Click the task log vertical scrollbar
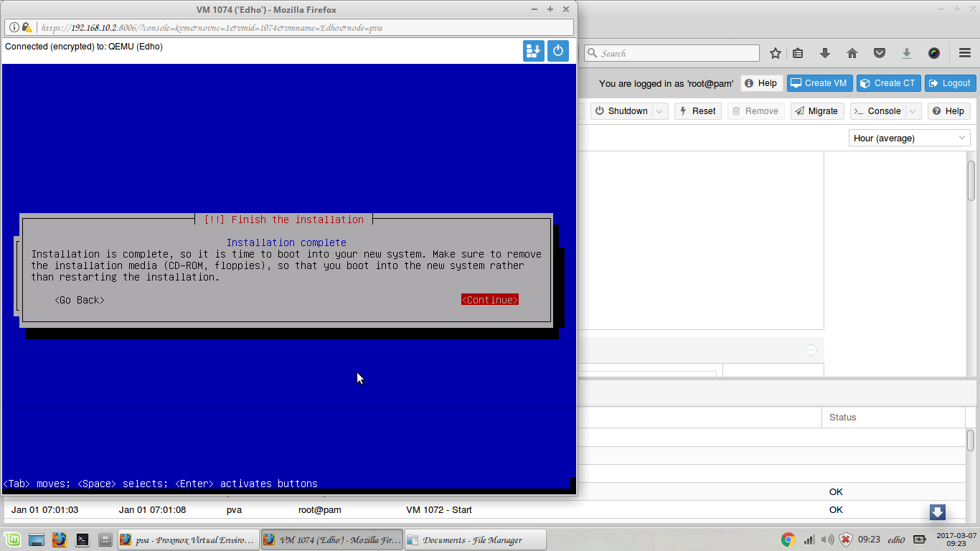980x551 pixels. point(971,440)
